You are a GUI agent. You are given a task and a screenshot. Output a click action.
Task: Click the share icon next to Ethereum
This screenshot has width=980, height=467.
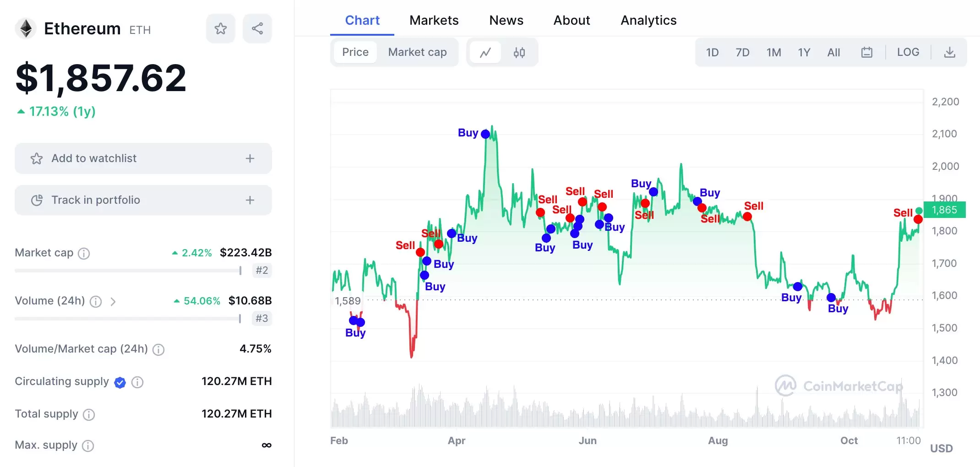pyautogui.click(x=257, y=28)
